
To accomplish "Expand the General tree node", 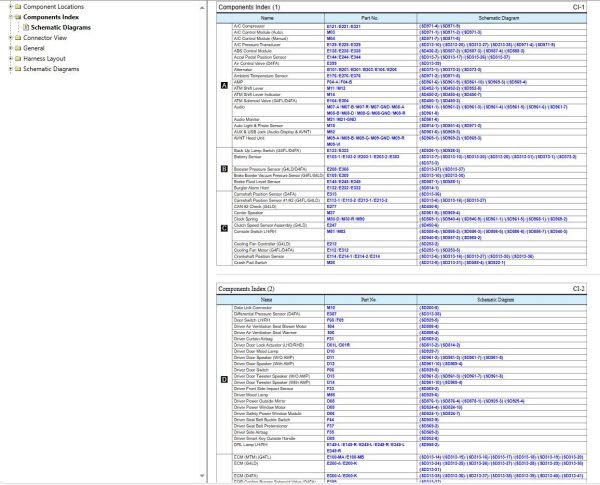I will pyautogui.click(x=11, y=48).
